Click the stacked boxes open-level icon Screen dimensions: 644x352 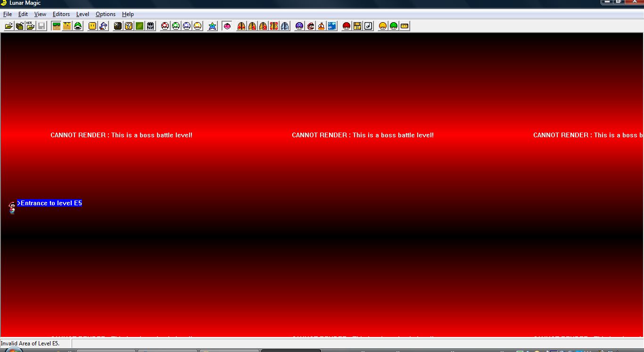pyautogui.click(x=20, y=26)
